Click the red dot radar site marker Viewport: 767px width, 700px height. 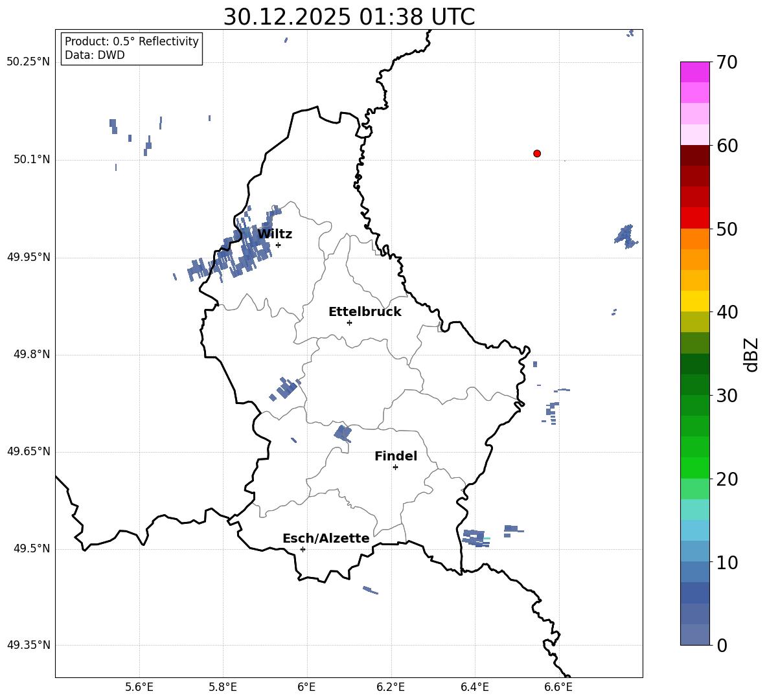pos(537,153)
